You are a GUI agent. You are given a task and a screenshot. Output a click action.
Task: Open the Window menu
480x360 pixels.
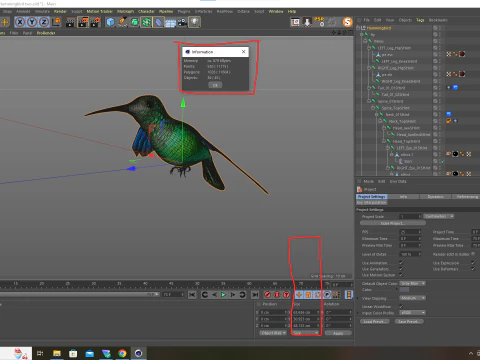[276, 11]
